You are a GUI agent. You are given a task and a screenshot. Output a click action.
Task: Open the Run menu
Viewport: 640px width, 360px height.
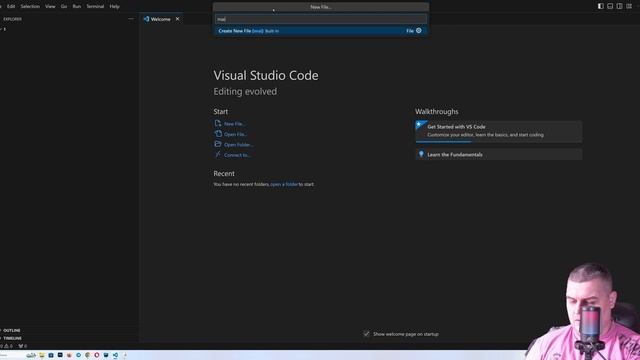point(77,7)
